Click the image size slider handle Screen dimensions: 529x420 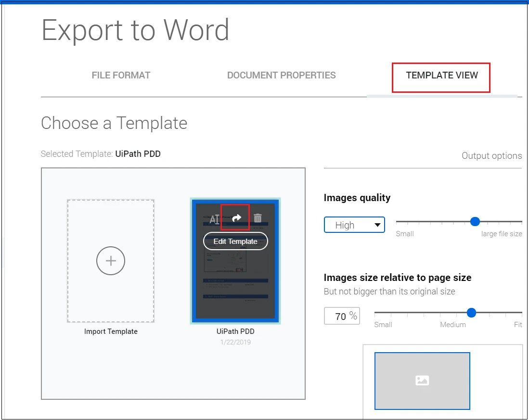click(471, 312)
